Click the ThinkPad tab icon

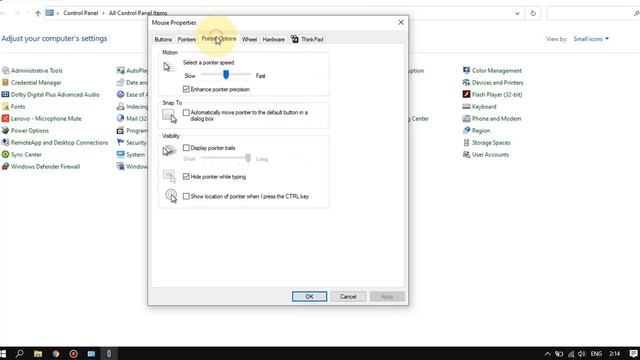(x=295, y=39)
